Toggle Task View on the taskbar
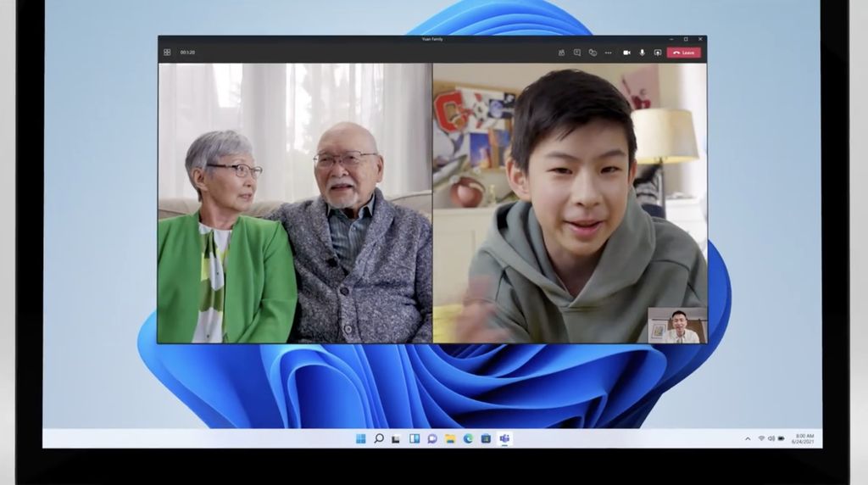 point(397,438)
